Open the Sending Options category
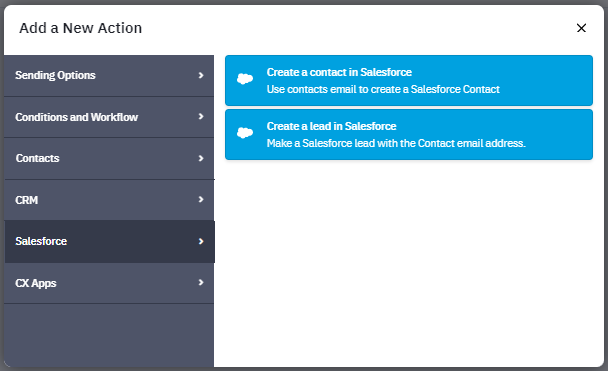608x371 pixels. [109, 76]
